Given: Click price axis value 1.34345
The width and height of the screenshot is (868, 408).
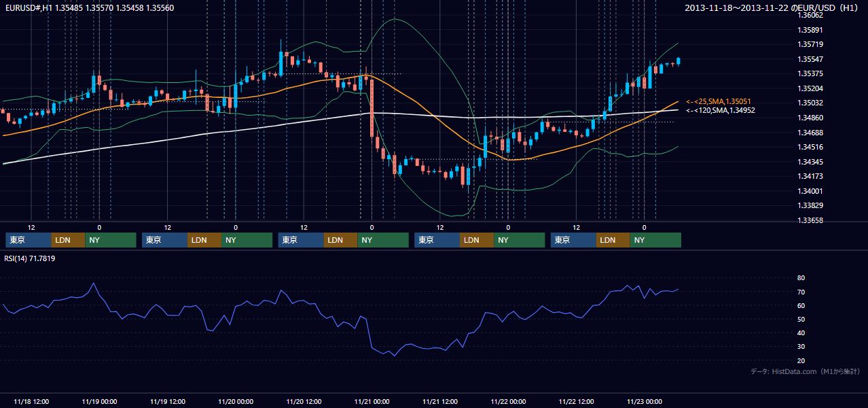Looking at the screenshot, I should (810, 162).
